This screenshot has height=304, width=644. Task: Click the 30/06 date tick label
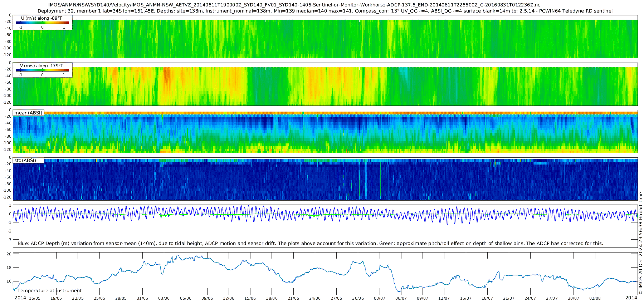(358, 298)
